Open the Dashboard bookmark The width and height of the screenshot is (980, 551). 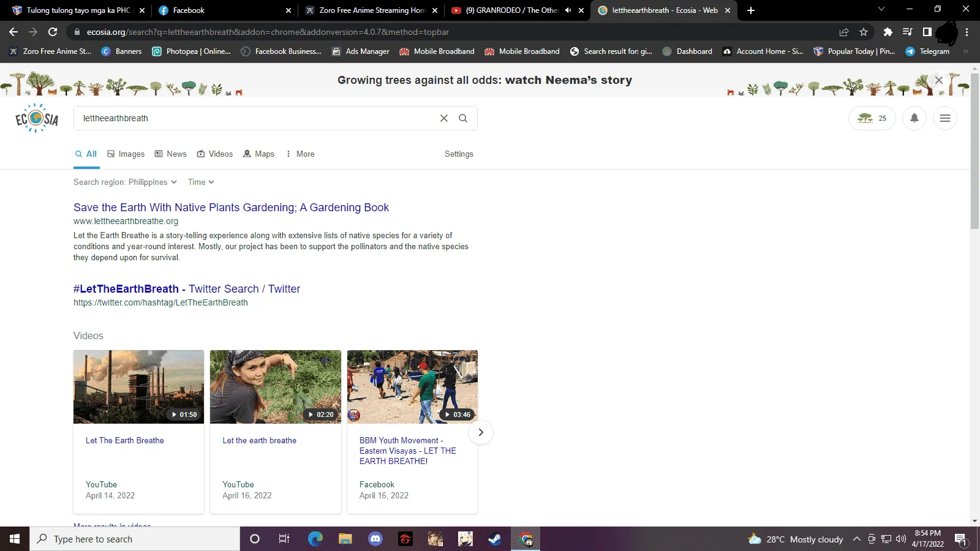687,51
